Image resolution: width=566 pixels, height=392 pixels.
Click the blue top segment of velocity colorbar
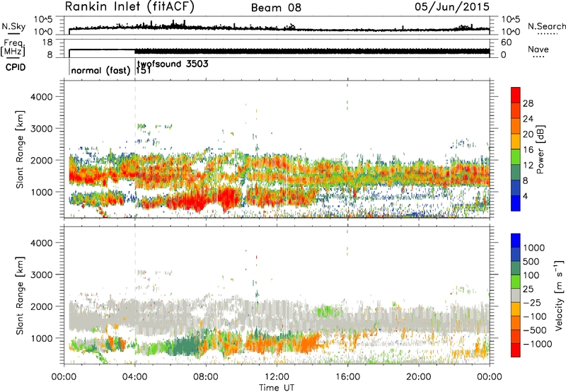pyautogui.click(x=516, y=241)
